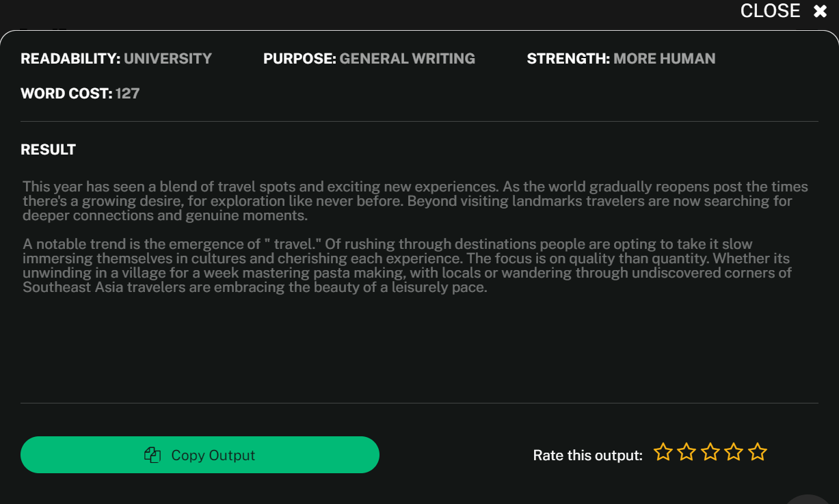Click the CLOSE text label
Viewport: 839px width, 504px height.
click(x=770, y=11)
